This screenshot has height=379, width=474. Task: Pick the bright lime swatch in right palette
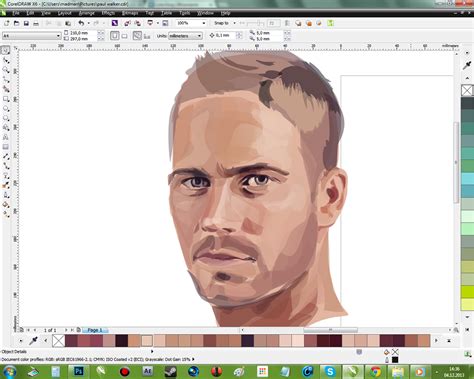467,292
